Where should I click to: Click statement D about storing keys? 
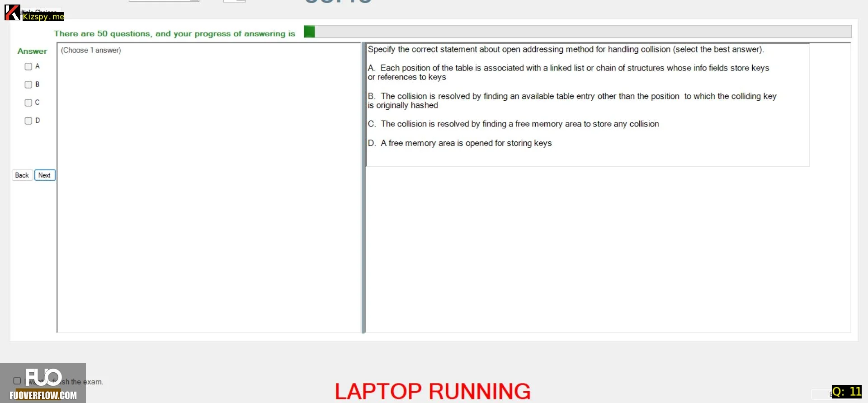coord(460,143)
